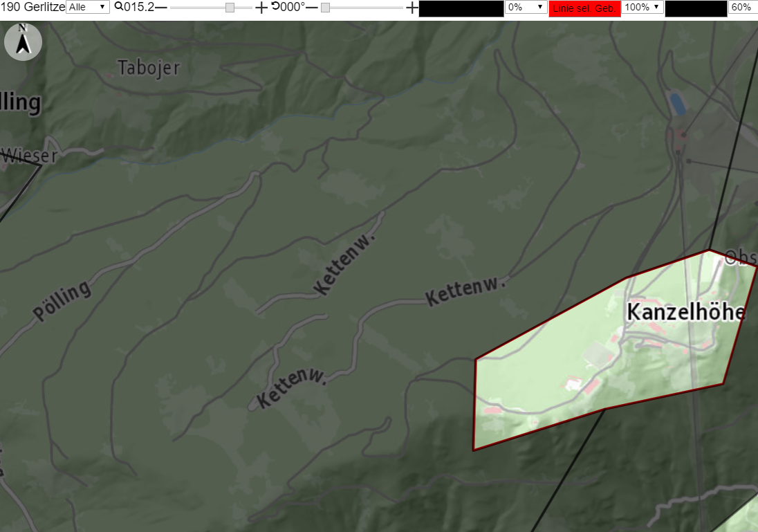Click the rotation slider handle

(325, 7)
